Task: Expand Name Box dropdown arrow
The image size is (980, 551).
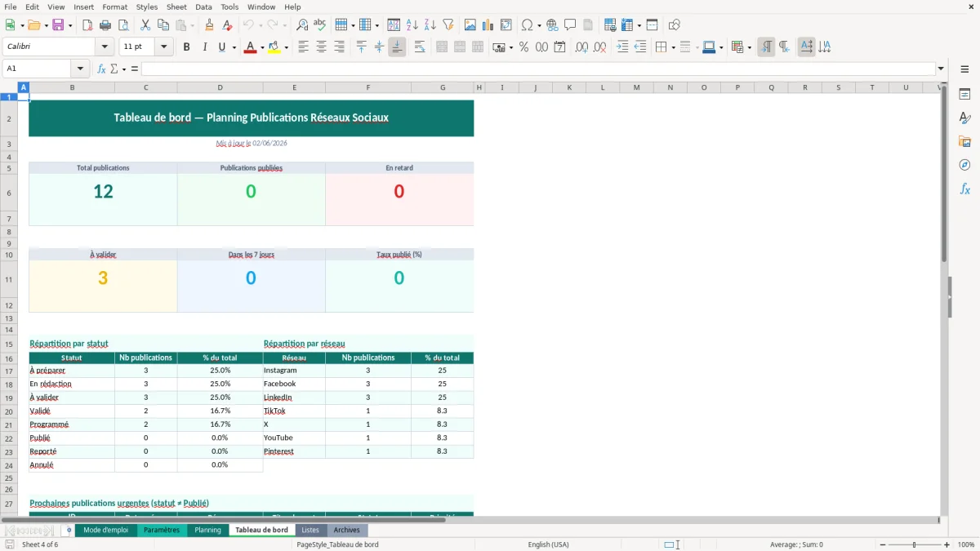Action: 80,69
